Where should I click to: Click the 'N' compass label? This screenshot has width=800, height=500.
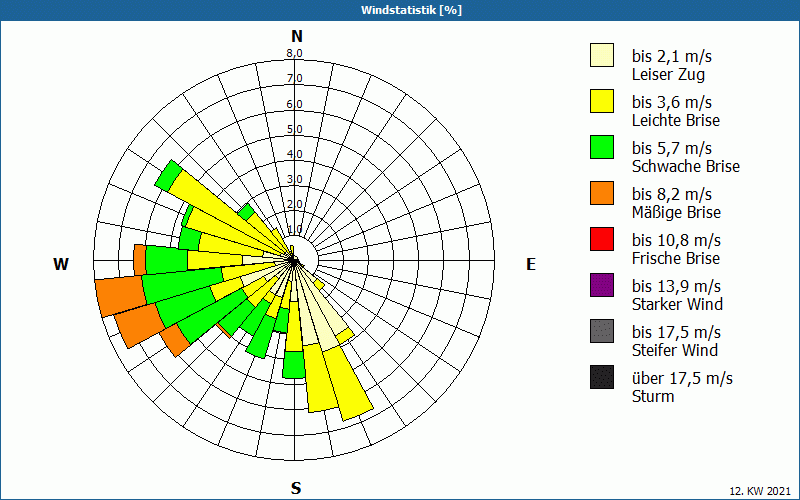coord(297,36)
